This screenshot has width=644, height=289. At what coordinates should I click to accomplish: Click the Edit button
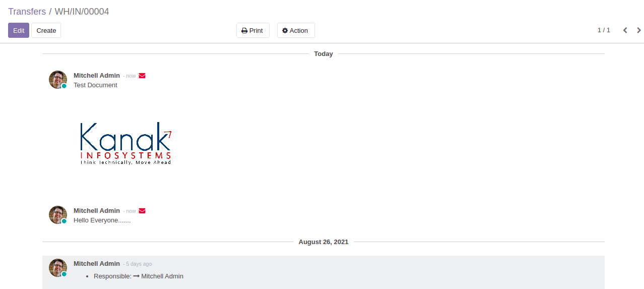[19, 30]
